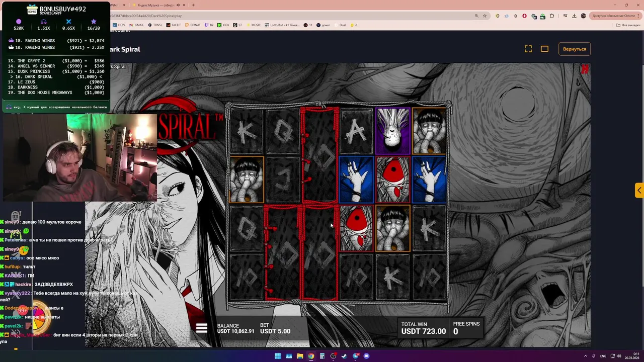This screenshot has height=362, width=644.
Task: Open the HLTV bookmark
Action: (120, 25)
